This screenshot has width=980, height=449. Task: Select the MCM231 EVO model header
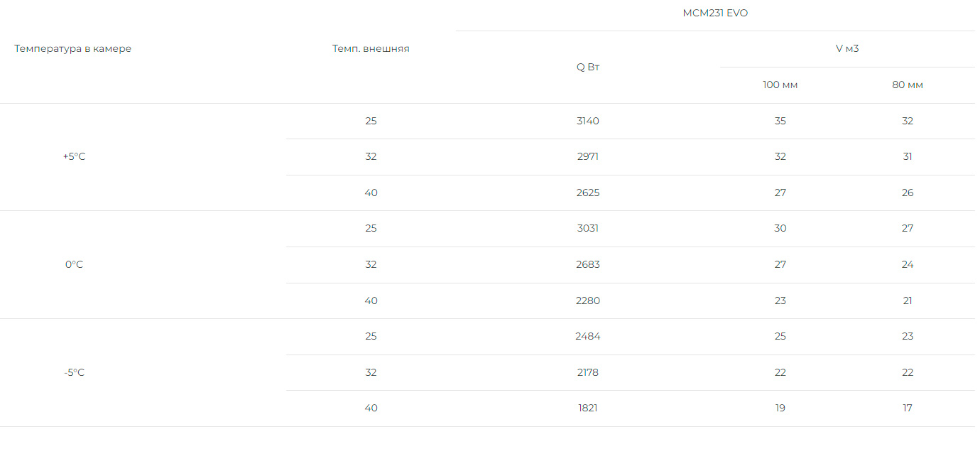[715, 13]
